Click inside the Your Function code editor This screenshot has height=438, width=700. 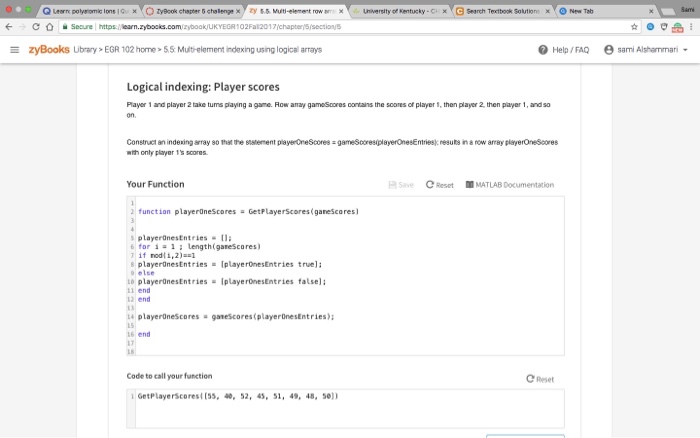coord(346,275)
